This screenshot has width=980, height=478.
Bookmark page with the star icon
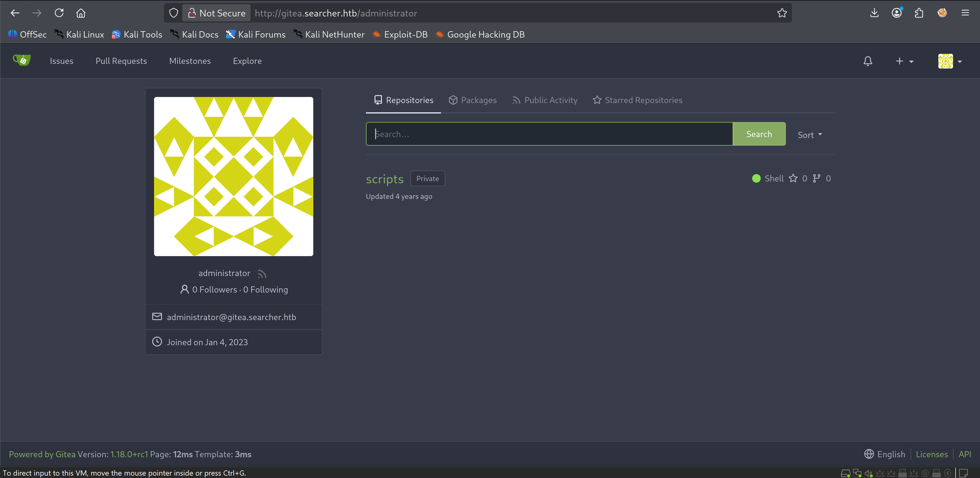pyautogui.click(x=782, y=13)
